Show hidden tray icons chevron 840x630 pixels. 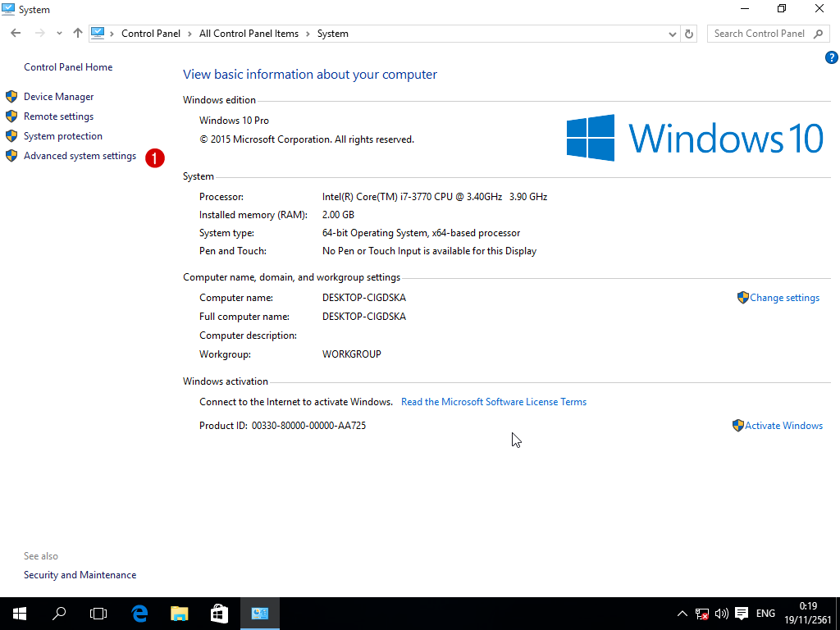pyautogui.click(x=682, y=614)
